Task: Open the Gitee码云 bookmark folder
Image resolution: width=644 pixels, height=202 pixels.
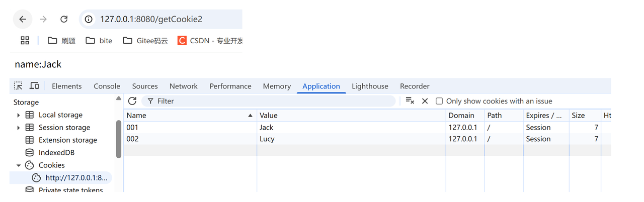Action: click(x=145, y=41)
